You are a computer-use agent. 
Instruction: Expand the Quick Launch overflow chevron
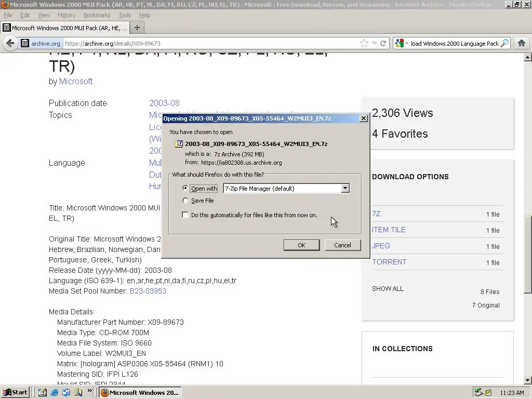pyautogui.click(x=89, y=391)
